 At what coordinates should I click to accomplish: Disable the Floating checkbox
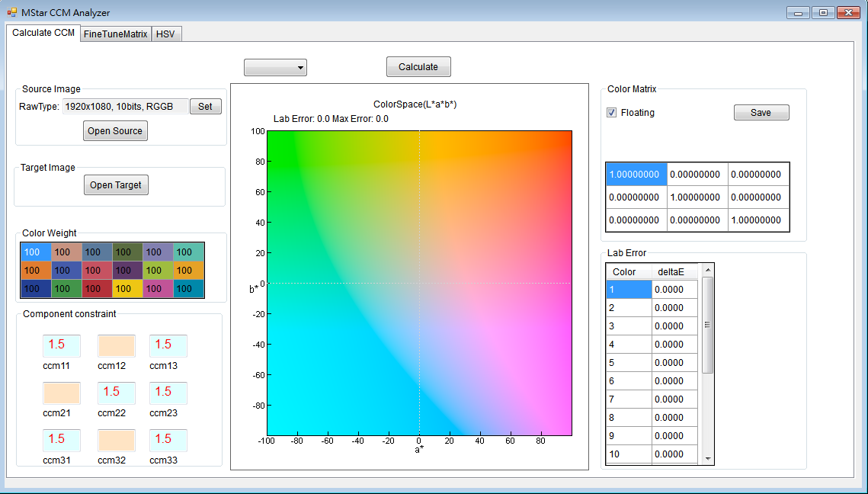(x=611, y=112)
